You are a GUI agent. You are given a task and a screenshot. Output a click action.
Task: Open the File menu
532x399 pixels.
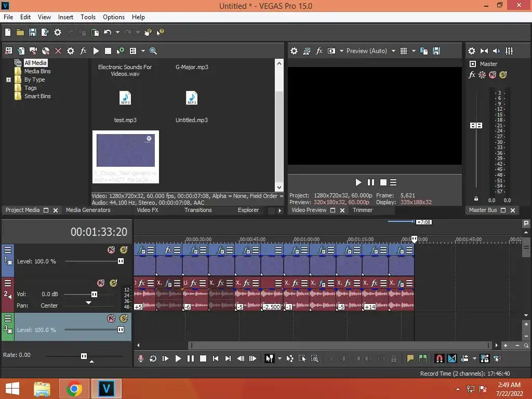point(8,17)
